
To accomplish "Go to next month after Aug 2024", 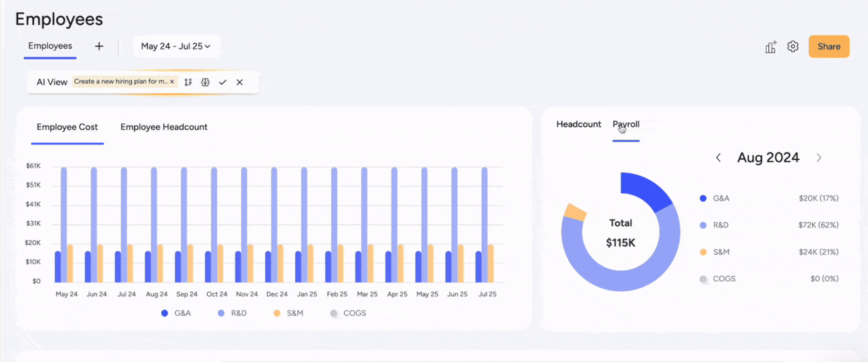I will point(819,158).
